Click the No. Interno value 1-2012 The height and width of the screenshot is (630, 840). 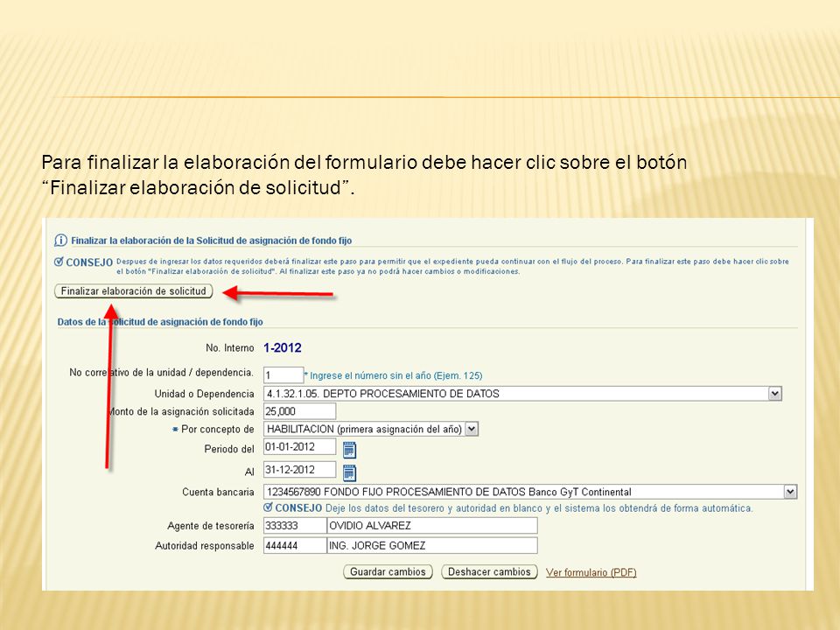[283, 347]
